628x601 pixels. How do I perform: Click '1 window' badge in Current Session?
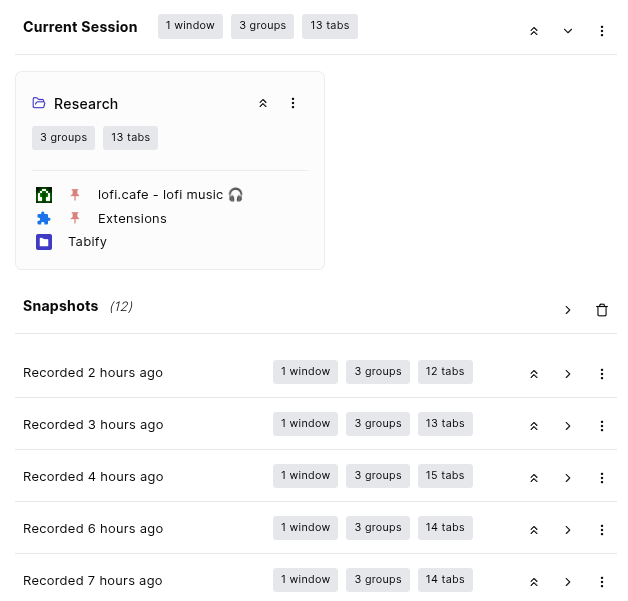coord(190,26)
